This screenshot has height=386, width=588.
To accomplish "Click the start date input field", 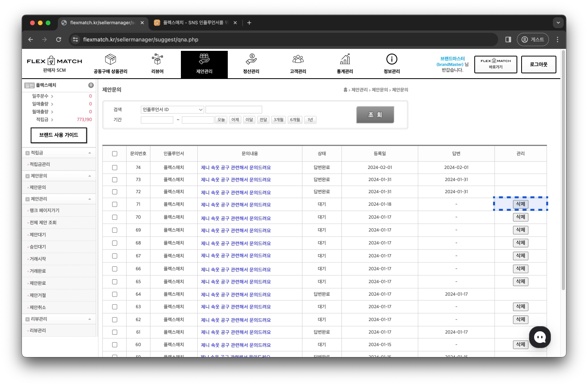I will (x=157, y=120).
